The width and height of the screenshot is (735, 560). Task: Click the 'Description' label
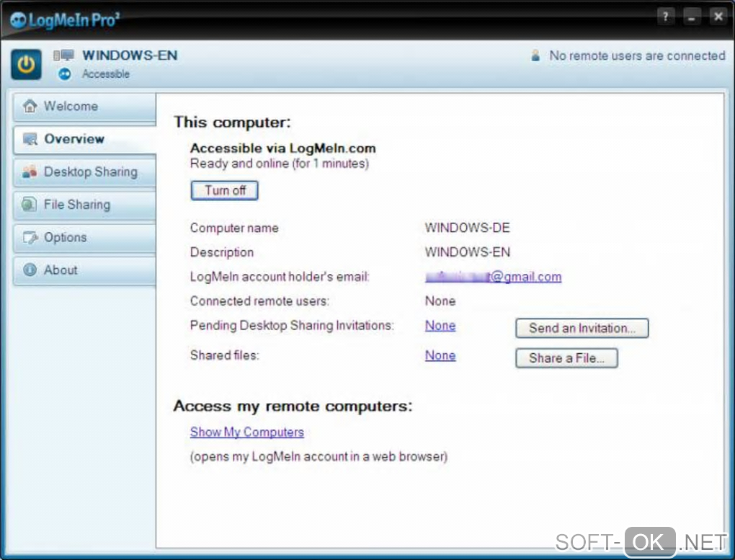point(222,252)
